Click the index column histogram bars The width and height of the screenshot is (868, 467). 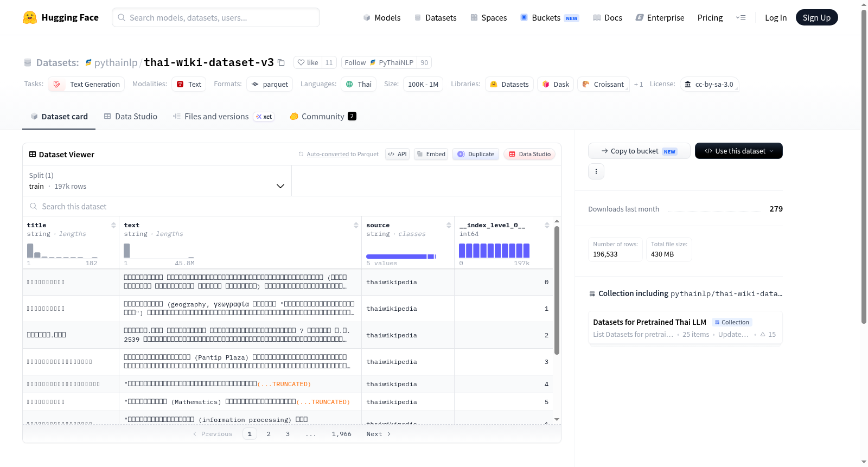494,251
